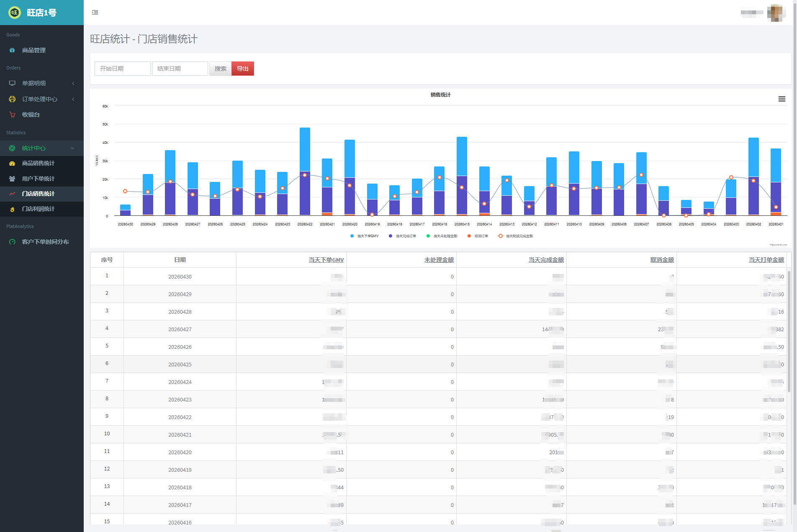Viewport: 797px width, 532px height.
Task: Click the money bag icon beside 门店利润统计
Action: click(12, 209)
